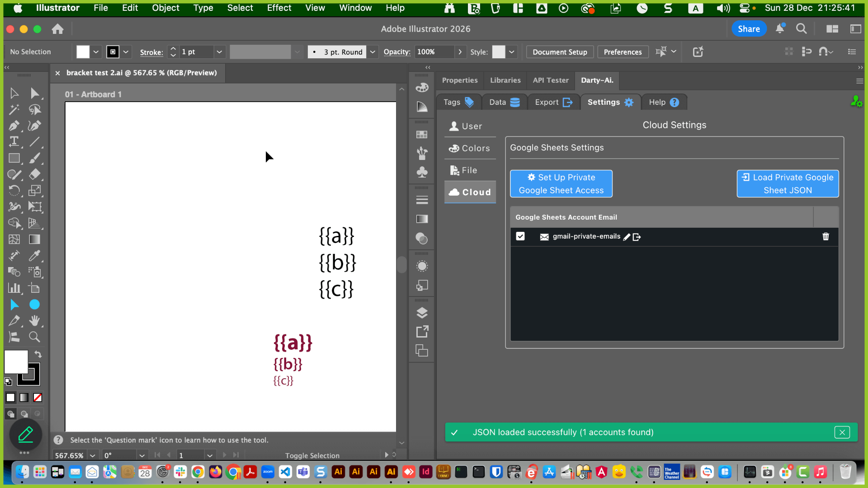The image size is (868, 488).
Task: Open the stroke weight dropdown
Action: point(219,52)
